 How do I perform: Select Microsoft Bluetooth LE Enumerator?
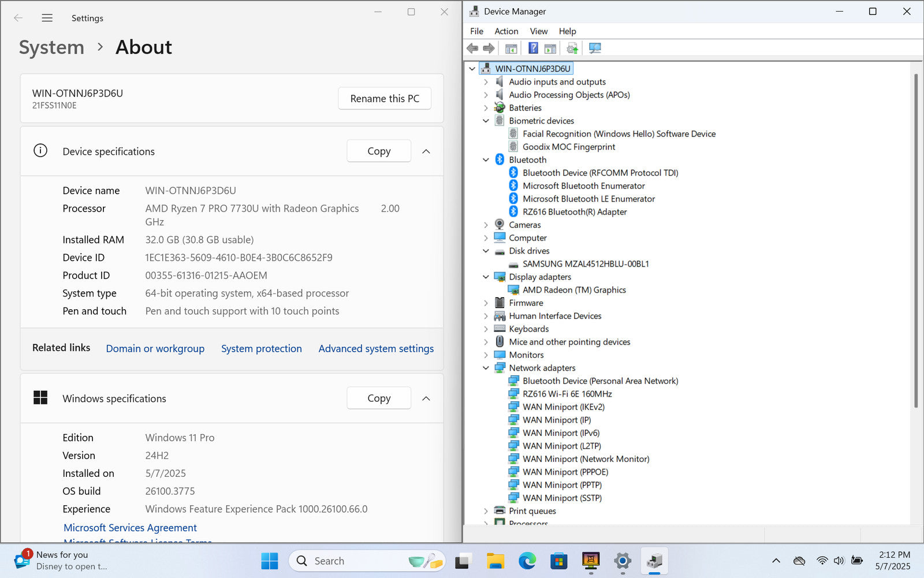pyautogui.click(x=588, y=199)
